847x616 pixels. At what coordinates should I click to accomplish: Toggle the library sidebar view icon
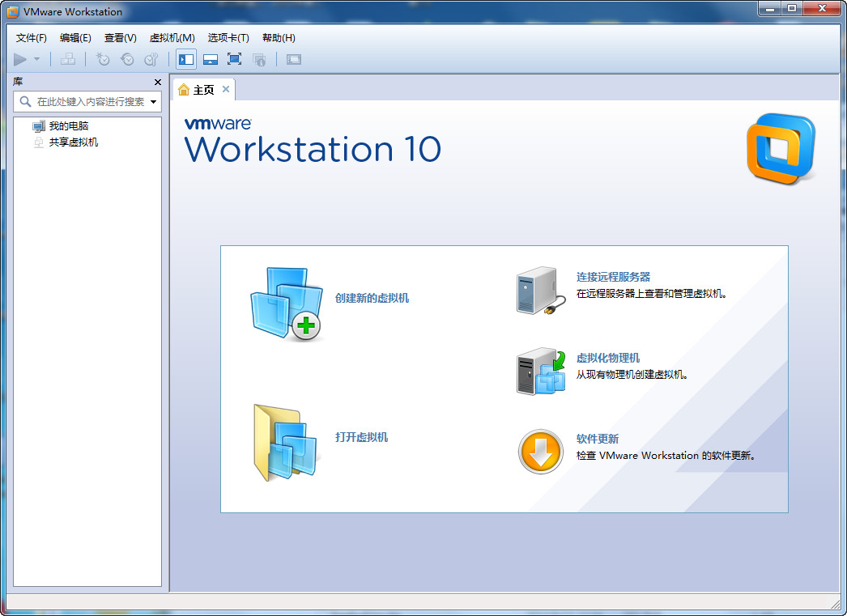[x=186, y=59]
